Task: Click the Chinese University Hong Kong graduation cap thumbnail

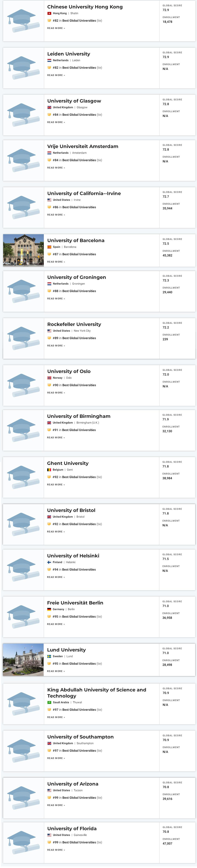Action: tap(23, 21)
